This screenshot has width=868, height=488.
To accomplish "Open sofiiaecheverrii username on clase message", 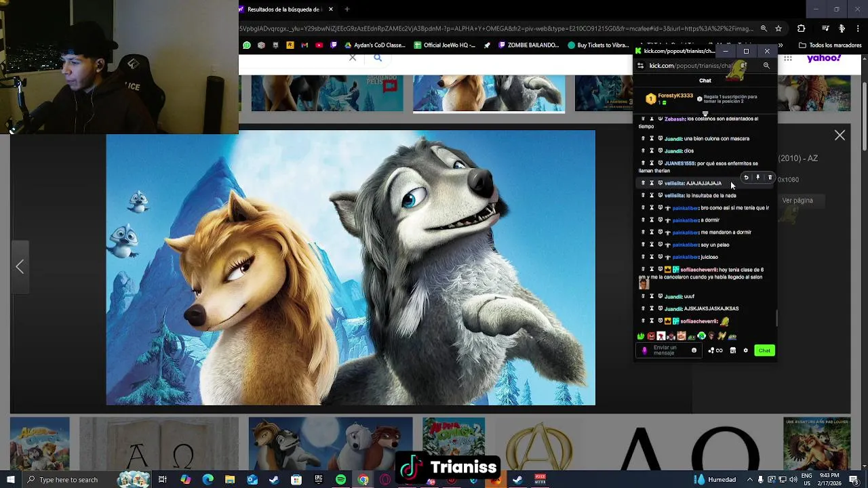I will (x=698, y=270).
